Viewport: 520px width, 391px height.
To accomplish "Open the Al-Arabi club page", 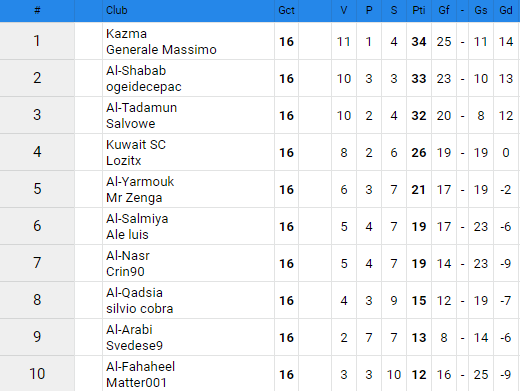I will (x=129, y=330).
